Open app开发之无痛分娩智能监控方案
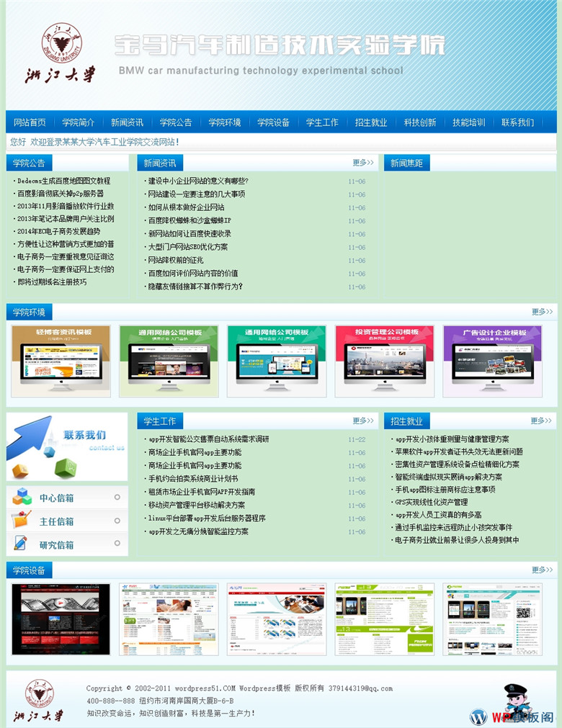The image size is (562, 728). tap(198, 531)
